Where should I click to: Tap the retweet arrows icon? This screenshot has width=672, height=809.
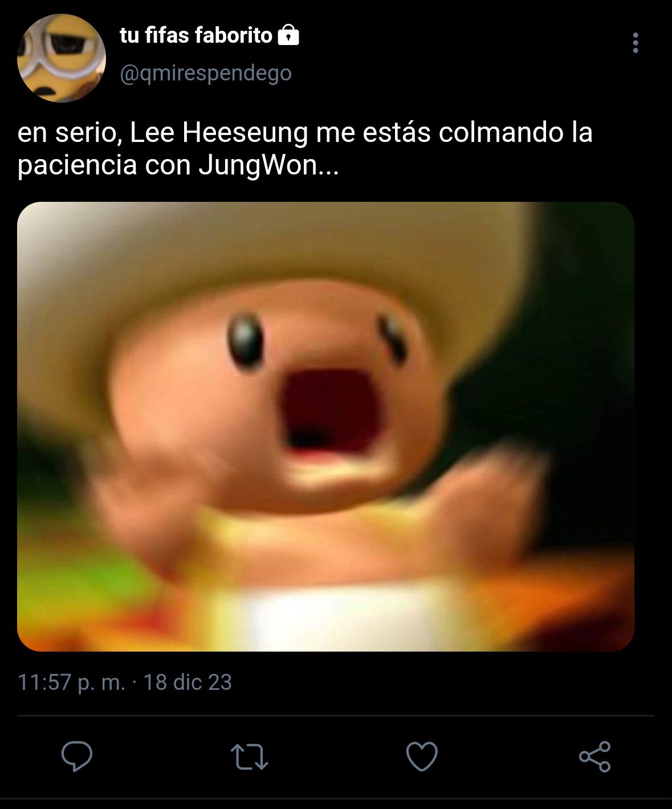coord(249,757)
